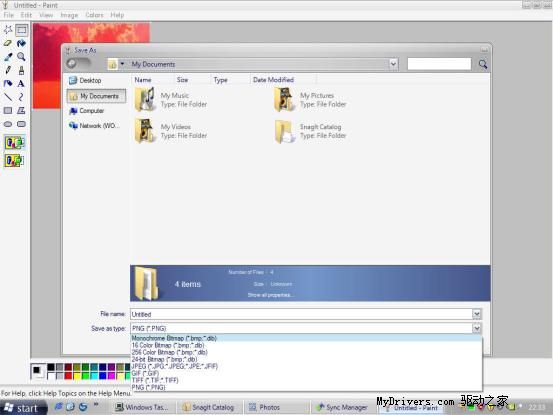Select the Pick Color eyedropper tool
Viewport: 553px width, 415px height.
pyautogui.click(x=8, y=57)
